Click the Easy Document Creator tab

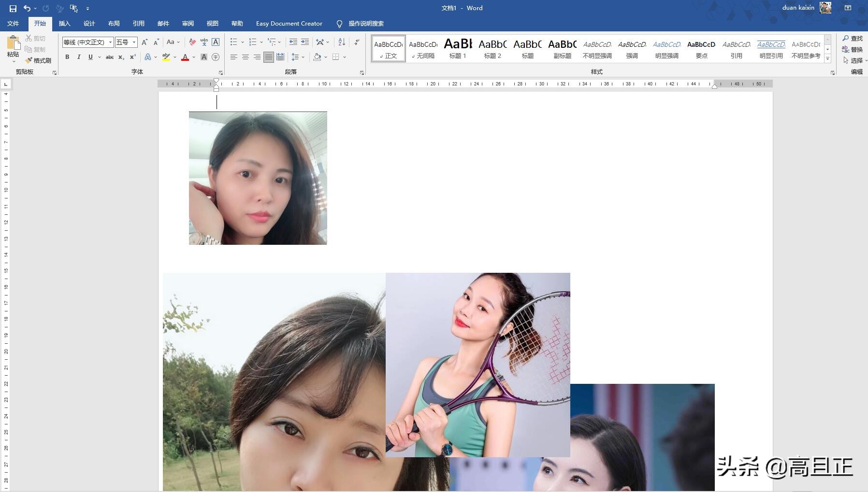tap(289, 23)
